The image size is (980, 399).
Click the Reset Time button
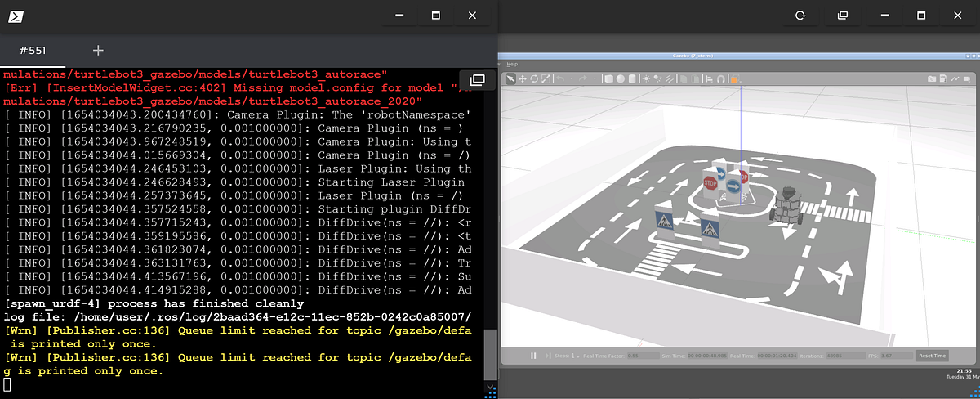click(932, 356)
